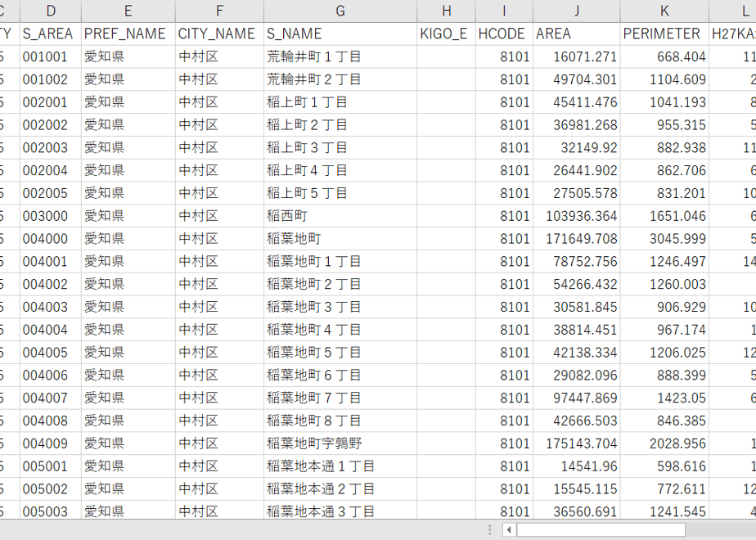
Task: Select column E header
Action: pyautogui.click(x=128, y=11)
